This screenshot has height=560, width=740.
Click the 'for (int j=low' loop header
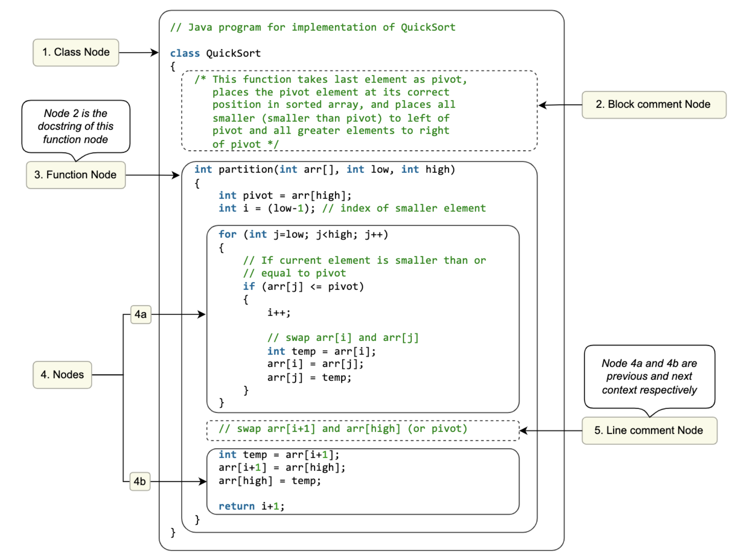303,235
